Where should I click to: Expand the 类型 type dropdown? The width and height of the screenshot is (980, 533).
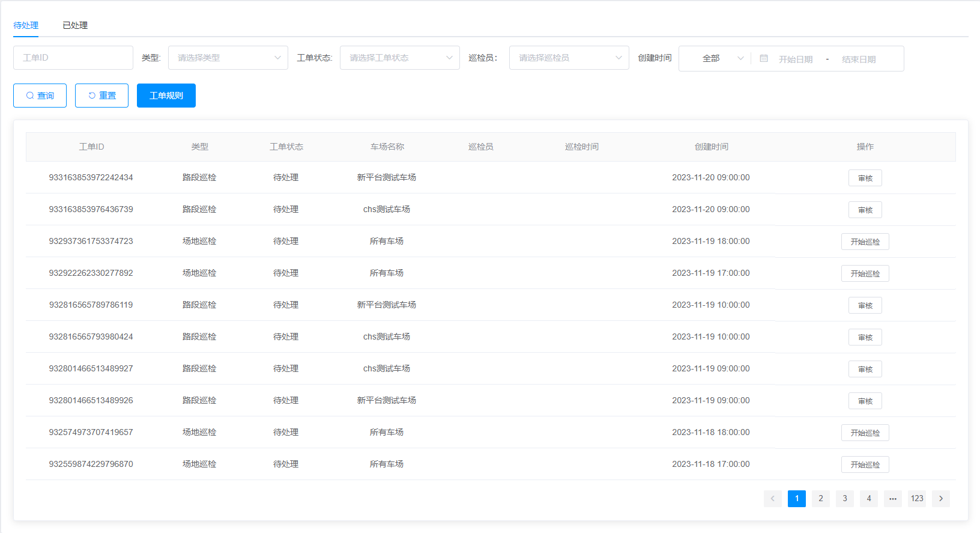[x=228, y=58]
